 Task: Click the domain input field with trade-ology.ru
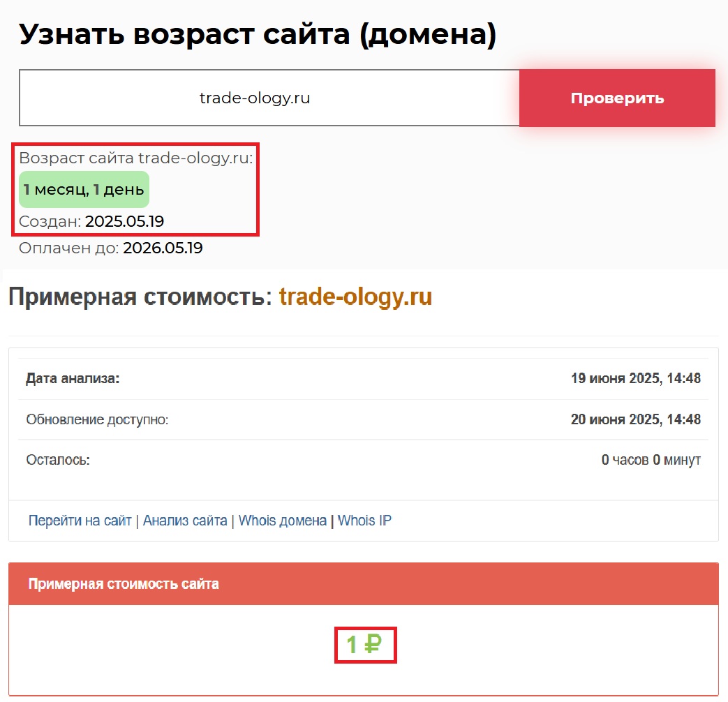tap(269, 98)
